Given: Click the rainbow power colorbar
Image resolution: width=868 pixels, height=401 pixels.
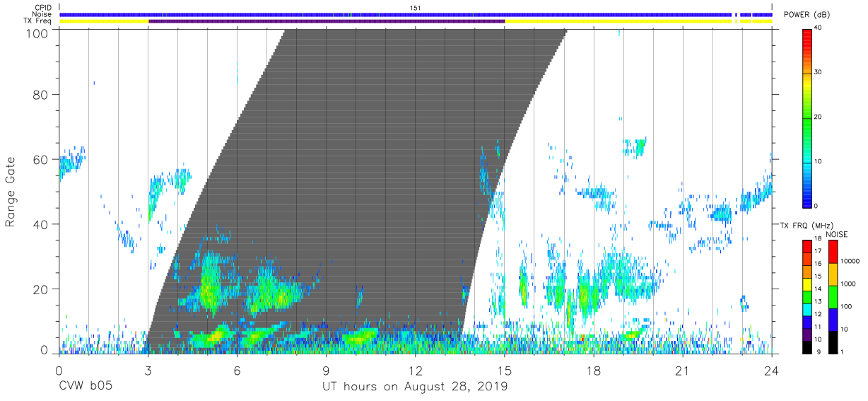Looking at the screenshot, I should [807, 117].
